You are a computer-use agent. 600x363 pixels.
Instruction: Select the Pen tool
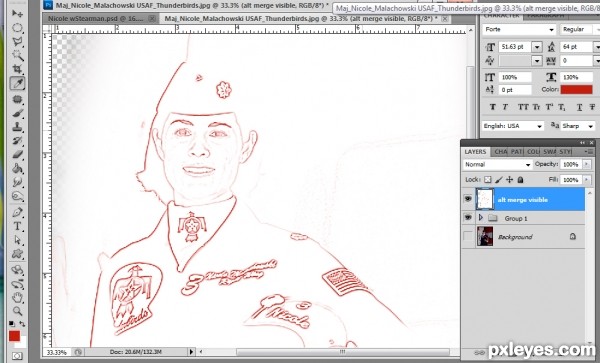click(x=17, y=212)
